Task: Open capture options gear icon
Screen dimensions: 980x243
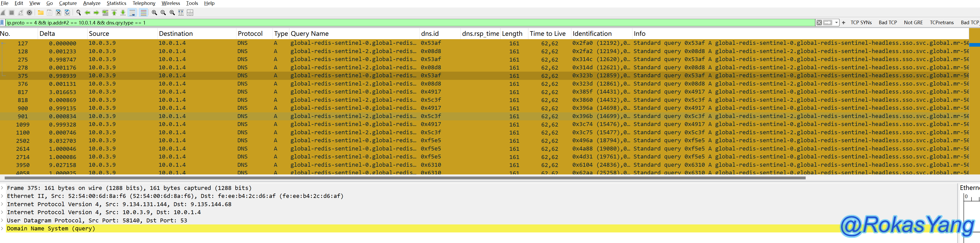Action: (29, 13)
